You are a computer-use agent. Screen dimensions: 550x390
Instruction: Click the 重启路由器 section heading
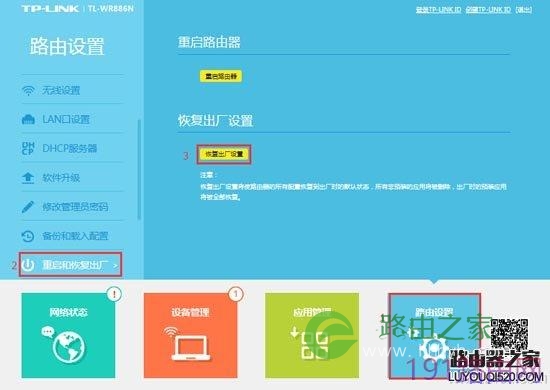(x=209, y=42)
